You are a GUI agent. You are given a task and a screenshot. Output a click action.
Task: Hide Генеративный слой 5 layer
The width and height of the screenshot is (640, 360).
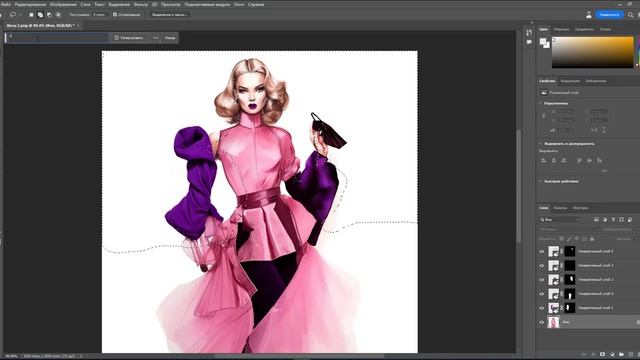click(x=542, y=251)
